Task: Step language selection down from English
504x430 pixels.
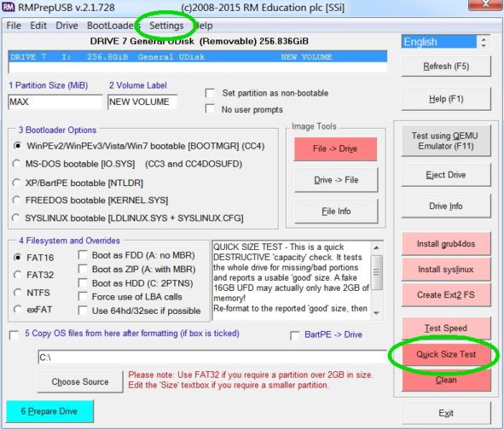Action: coord(484,45)
